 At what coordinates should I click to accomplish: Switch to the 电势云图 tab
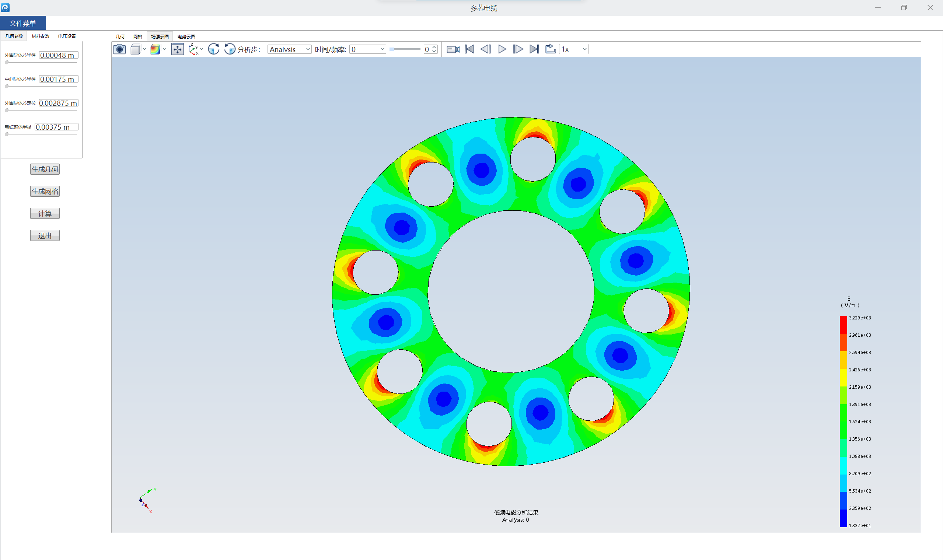click(x=186, y=36)
